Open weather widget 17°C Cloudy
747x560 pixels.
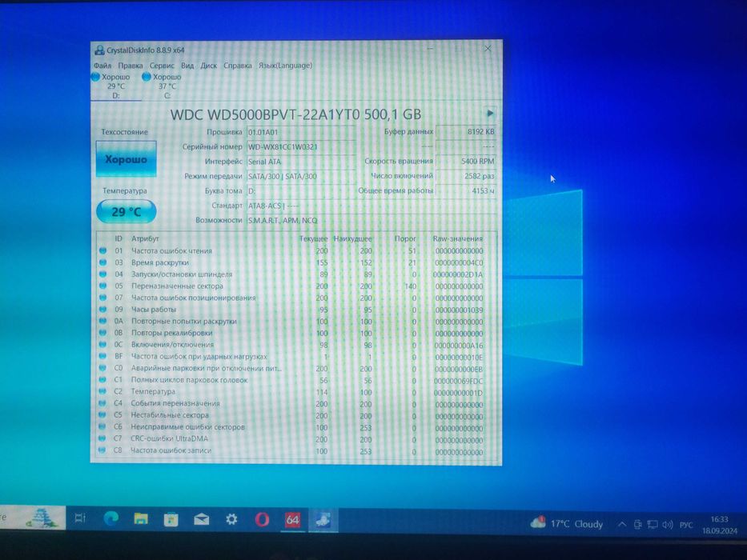567,524
